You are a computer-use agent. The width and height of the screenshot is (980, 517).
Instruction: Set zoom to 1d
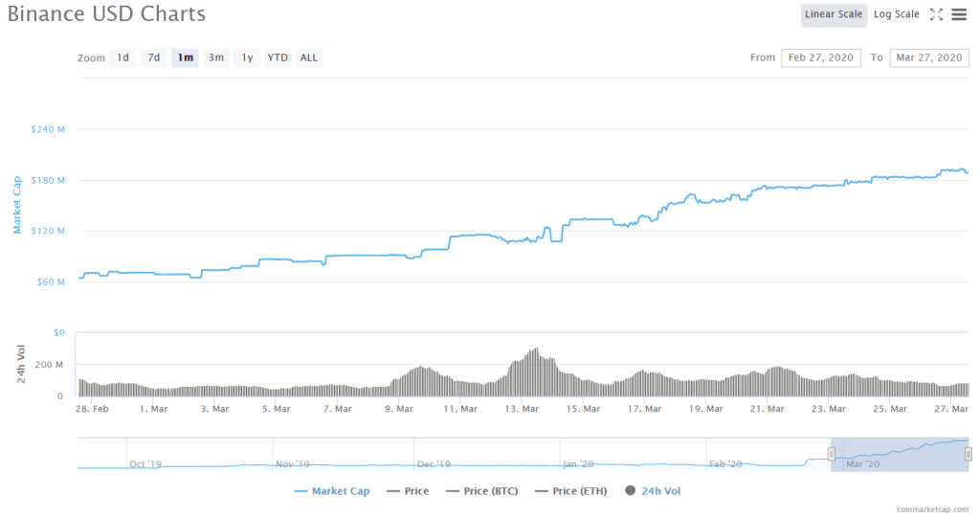click(122, 57)
